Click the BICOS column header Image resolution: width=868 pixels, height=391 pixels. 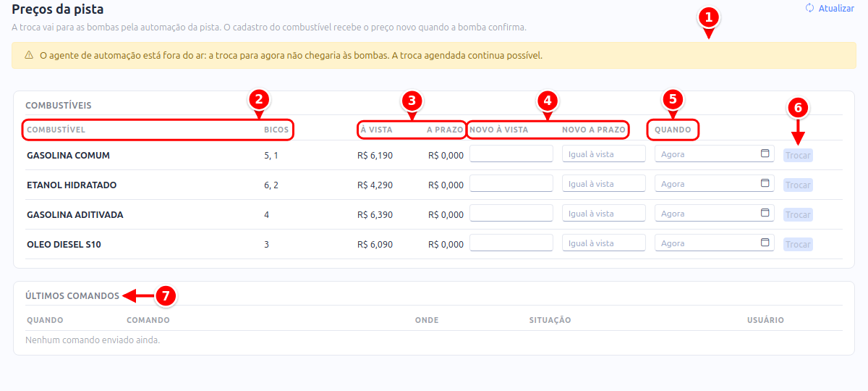(276, 130)
